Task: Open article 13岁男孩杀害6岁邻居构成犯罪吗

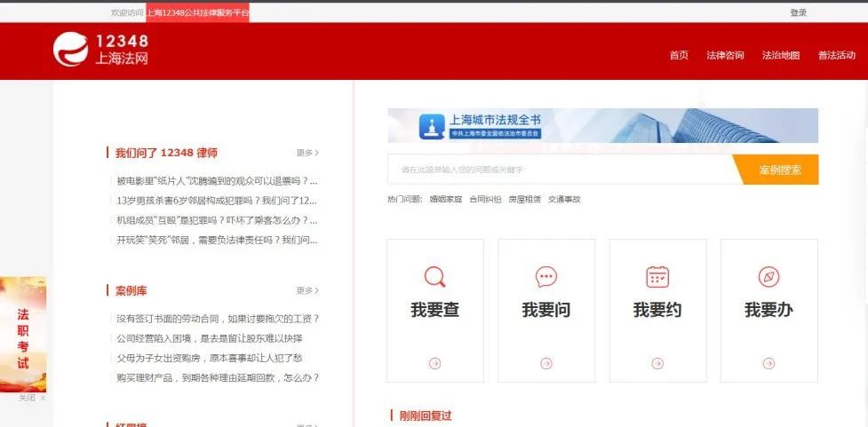Action: [x=217, y=201]
